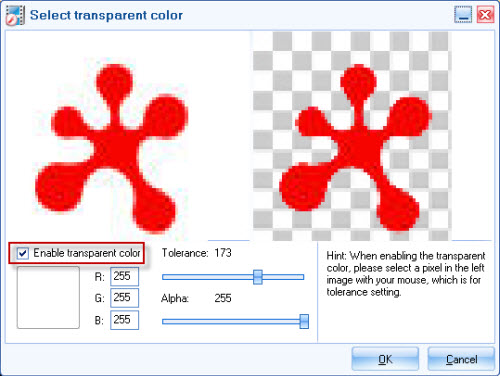This screenshot has width=500, height=376.
Task: Click the Select transparent color title text
Action: click(106, 15)
